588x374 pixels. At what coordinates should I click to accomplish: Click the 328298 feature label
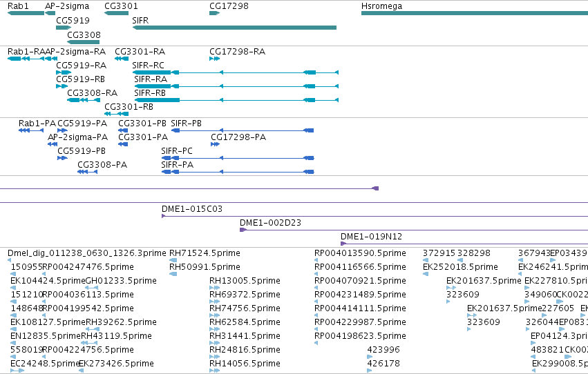(x=473, y=253)
